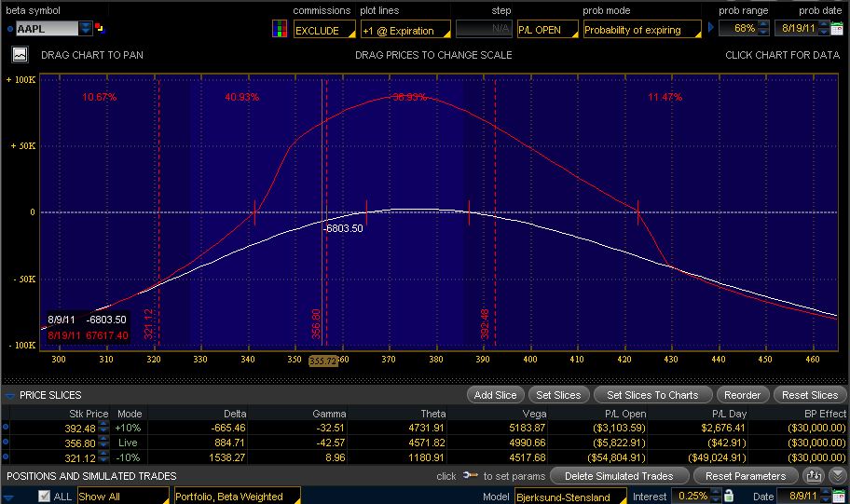Open the prob date calendar icon
The height and width of the screenshot is (504, 850).
837,29
